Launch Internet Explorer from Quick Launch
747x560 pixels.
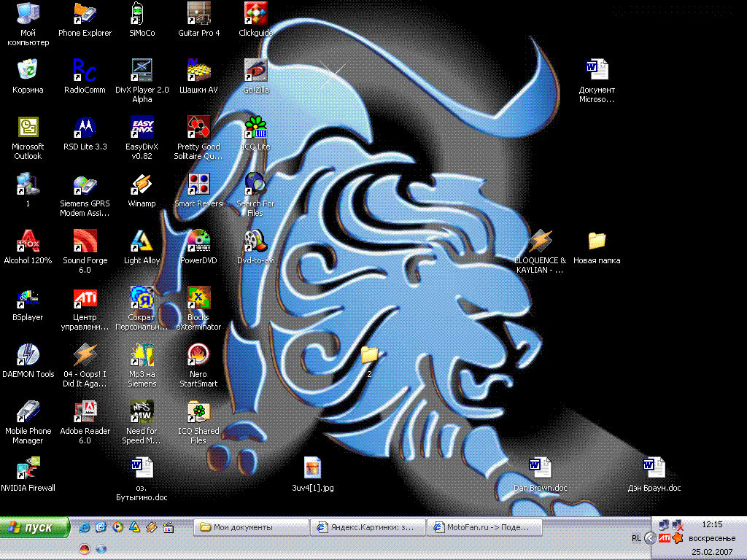(85, 527)
